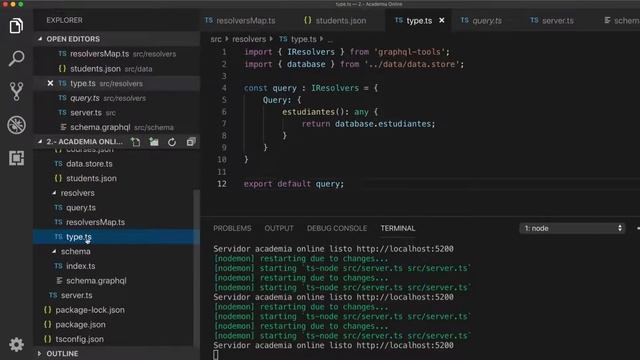Viewport: 640px width, 360px height.
Task: Select the Terminal panel tab
Action: tap(398, 228)
